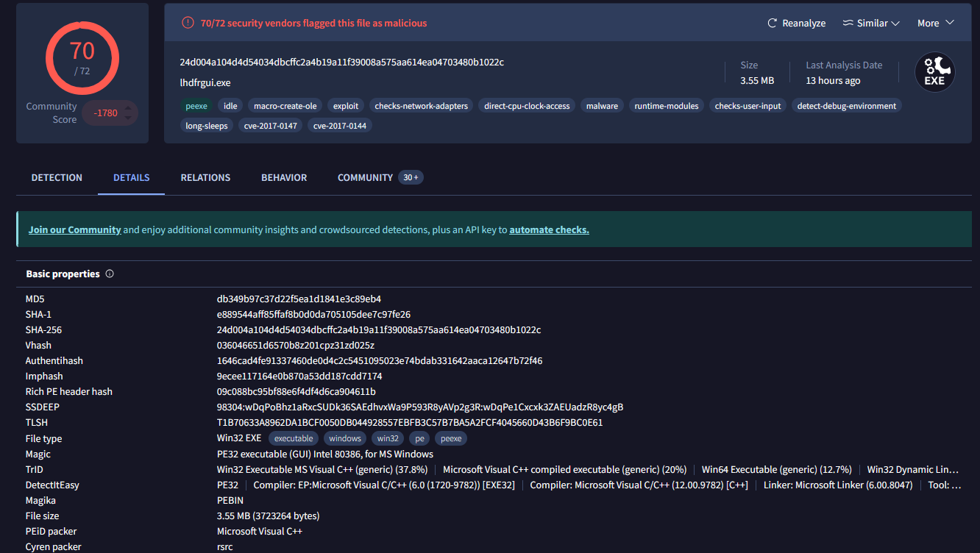
Task: Click the MD5 hash value
Action: (x=299, y=299)
